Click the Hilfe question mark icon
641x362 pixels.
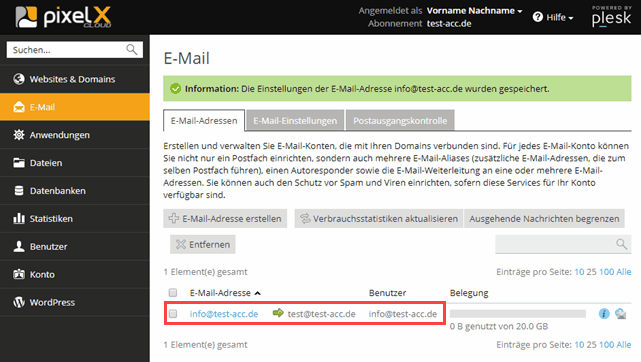pos(538,17)
